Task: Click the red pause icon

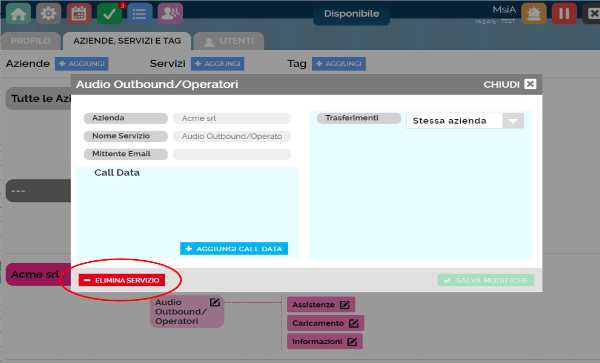Action: 564,14
